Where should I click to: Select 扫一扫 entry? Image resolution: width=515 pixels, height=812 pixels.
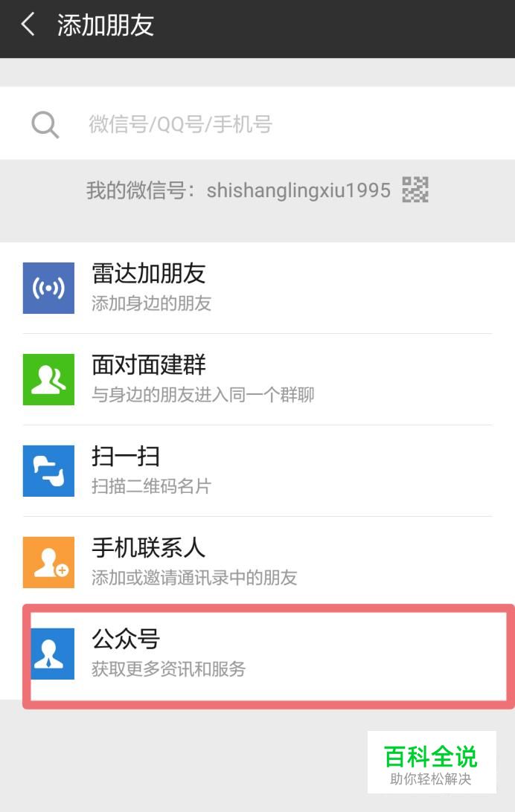(257, 471)
